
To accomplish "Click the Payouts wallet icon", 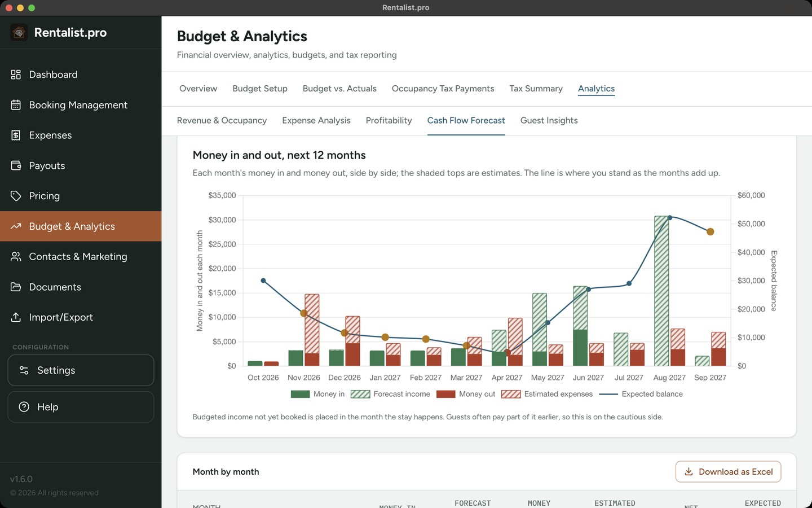I will 16,165.
